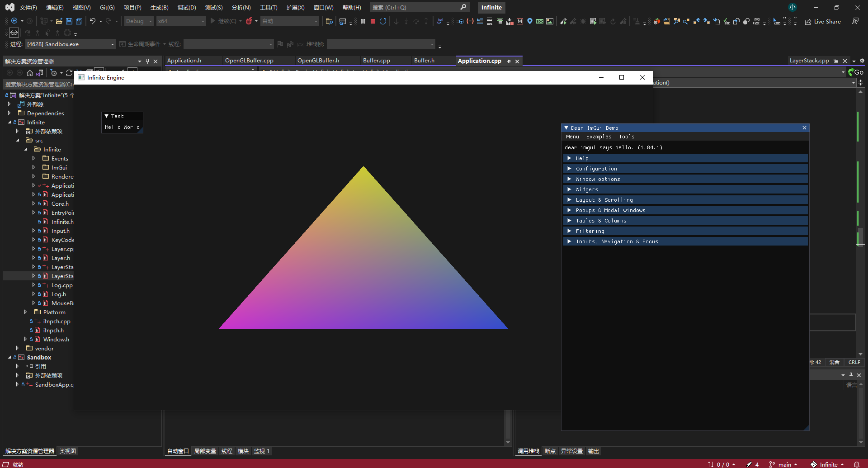The width and height of the screenshot is (868, 468).
Task: Click the Solution Explorer search field
Action: (39, 84)
